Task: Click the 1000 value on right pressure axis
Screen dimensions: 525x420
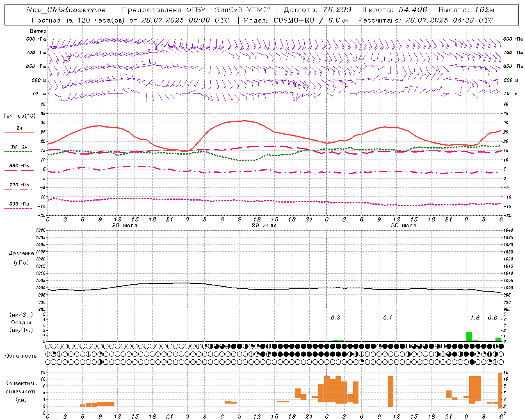Action: coord(508,288)
